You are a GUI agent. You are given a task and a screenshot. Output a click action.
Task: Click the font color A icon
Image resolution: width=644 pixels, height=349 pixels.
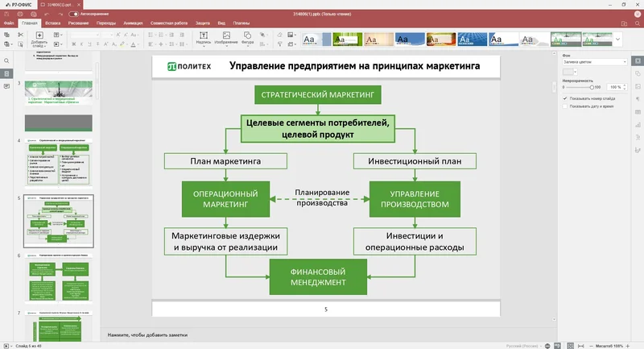tap(133, 44)
